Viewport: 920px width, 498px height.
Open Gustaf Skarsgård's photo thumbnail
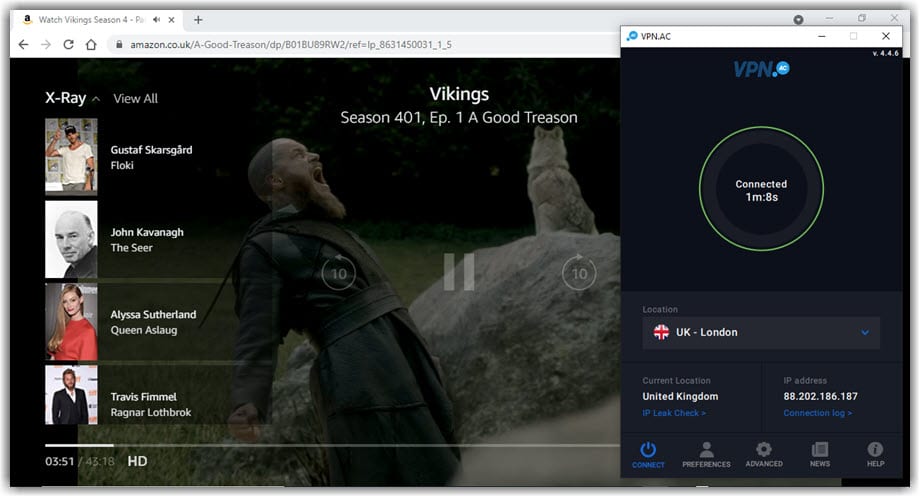[x=71, y=157]
